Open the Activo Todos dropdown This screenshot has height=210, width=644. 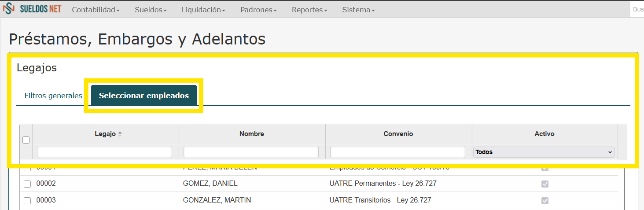click(x=544, y=152)
